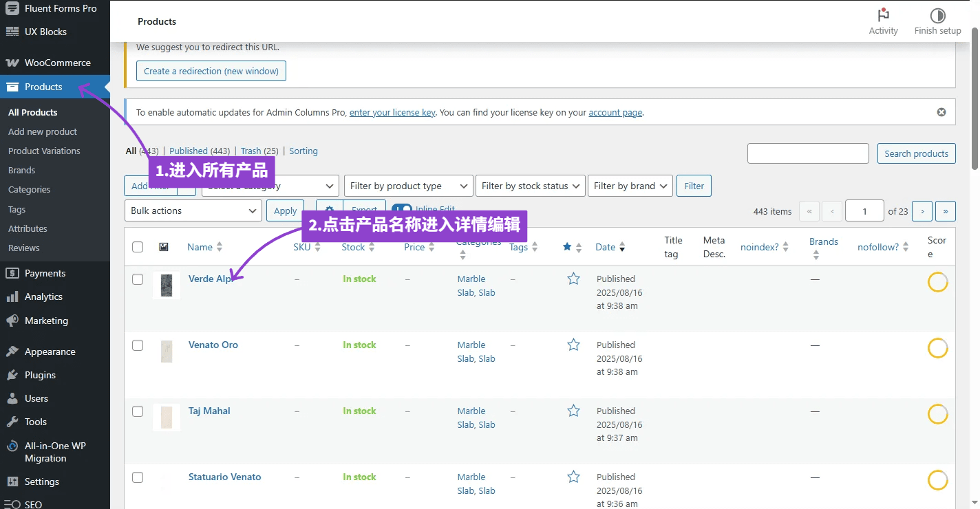Click the Plugins sidebar icon
Screen dimensions: 980x509
(x=12, y=375)
